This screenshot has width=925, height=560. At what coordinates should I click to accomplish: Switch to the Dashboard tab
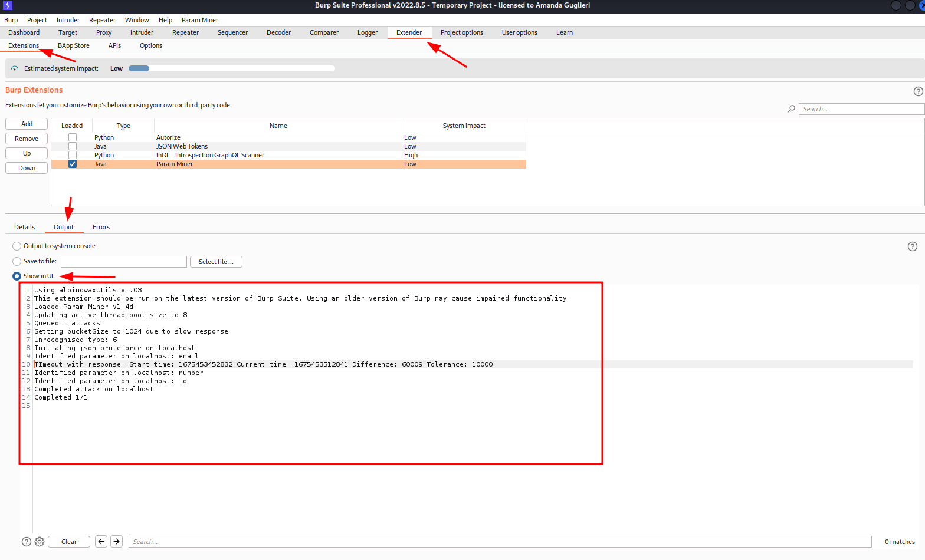pos(24,32)
